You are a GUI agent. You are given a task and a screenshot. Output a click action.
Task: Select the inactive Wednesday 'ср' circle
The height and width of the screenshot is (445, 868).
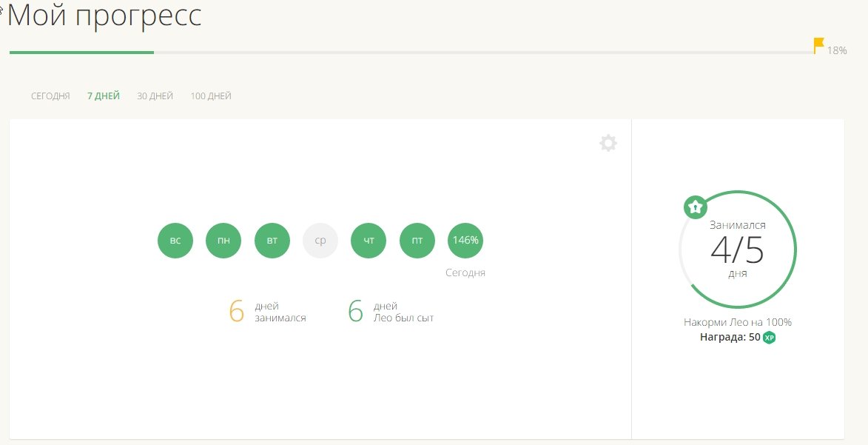coord(320,241)
